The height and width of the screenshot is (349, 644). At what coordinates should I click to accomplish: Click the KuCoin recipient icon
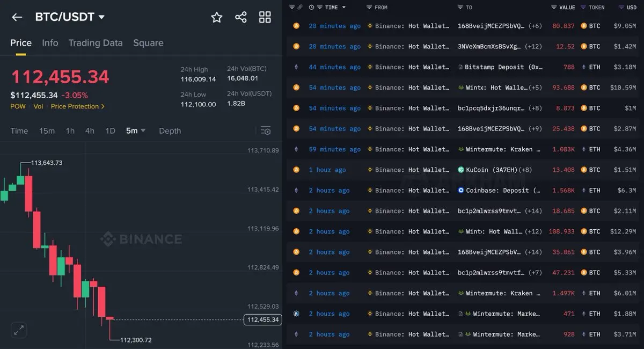tap(460, 170)
